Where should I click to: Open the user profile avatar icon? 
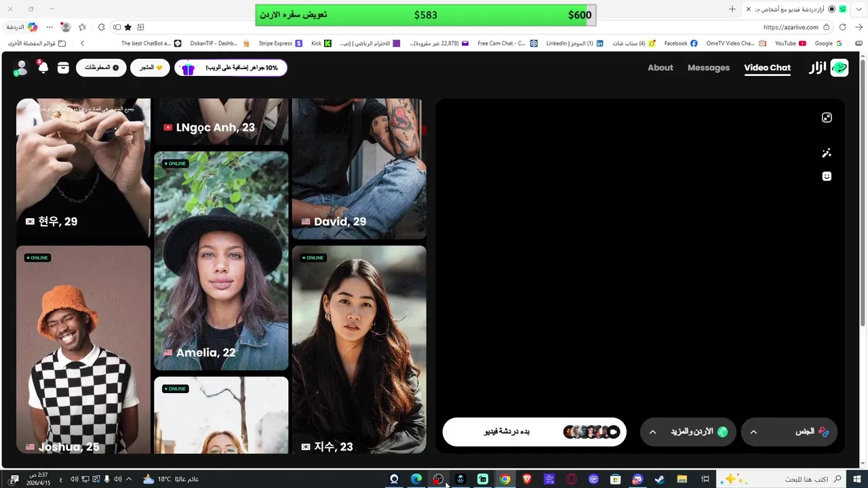[21, 67]
